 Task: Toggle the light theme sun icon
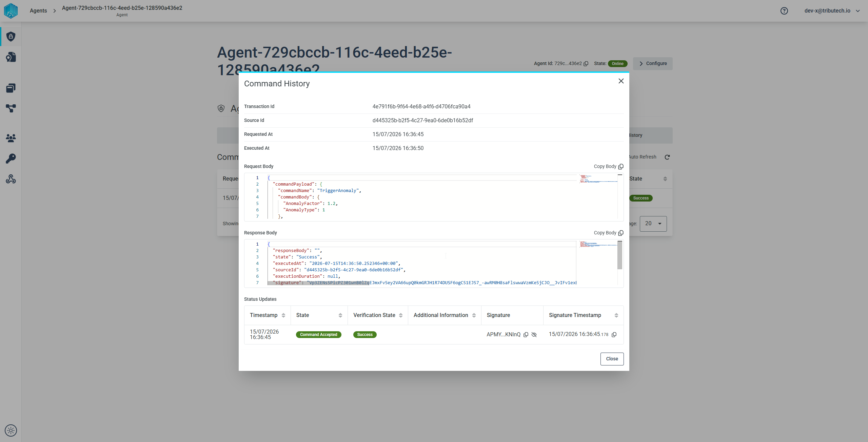click(x=11, y=430)
